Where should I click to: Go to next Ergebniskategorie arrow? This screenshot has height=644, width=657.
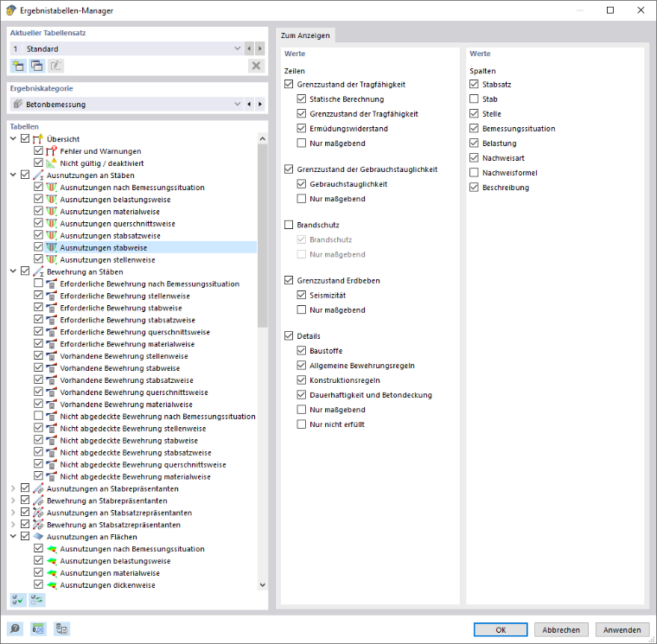point(260,104)
